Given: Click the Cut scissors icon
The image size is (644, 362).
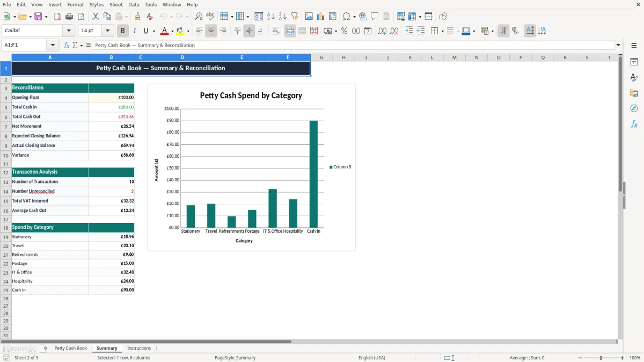Looking at the screenshot, I should click(96, 17).
